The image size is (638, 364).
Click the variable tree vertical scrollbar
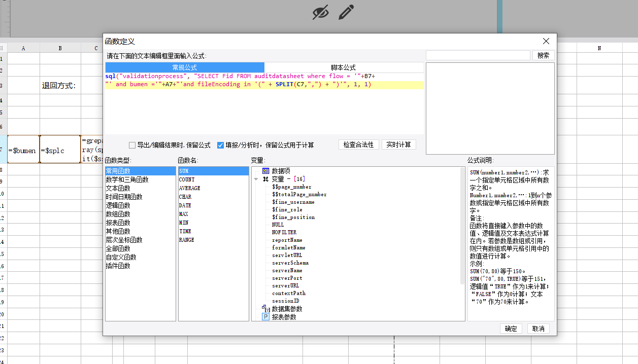pos(462,226)
